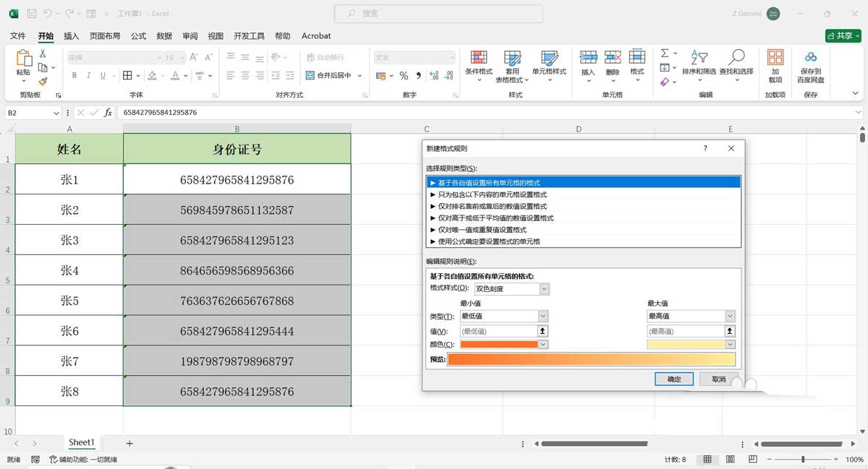
Task: Click Decrease Decimal icon
Action: coord(449,75)
